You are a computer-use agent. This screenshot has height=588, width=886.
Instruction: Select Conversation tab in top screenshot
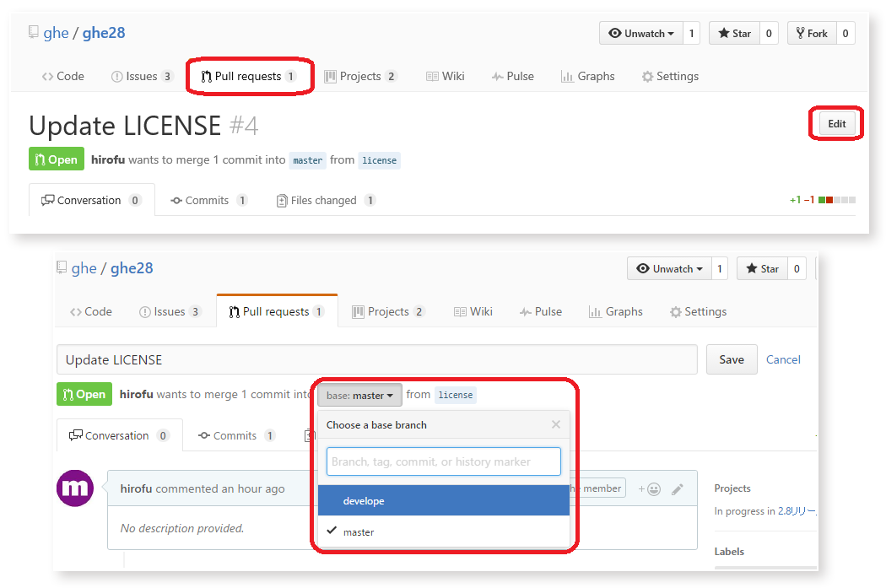click(x=91, y=200)
